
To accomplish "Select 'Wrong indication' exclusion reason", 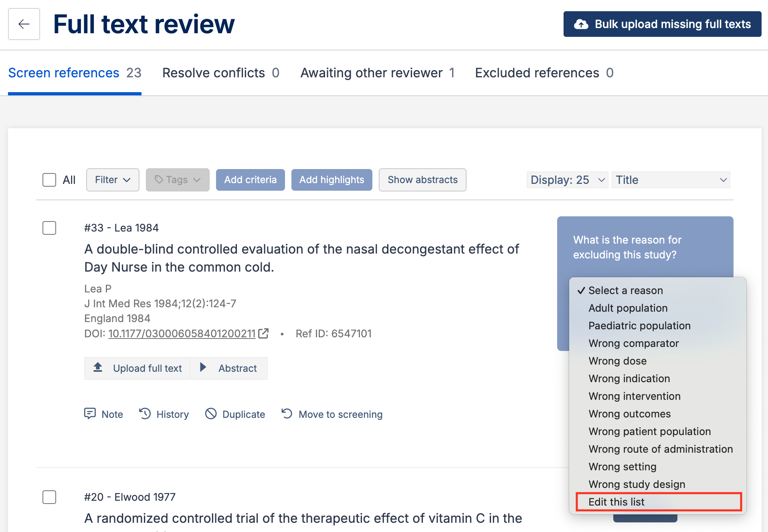I will (658, 379).
